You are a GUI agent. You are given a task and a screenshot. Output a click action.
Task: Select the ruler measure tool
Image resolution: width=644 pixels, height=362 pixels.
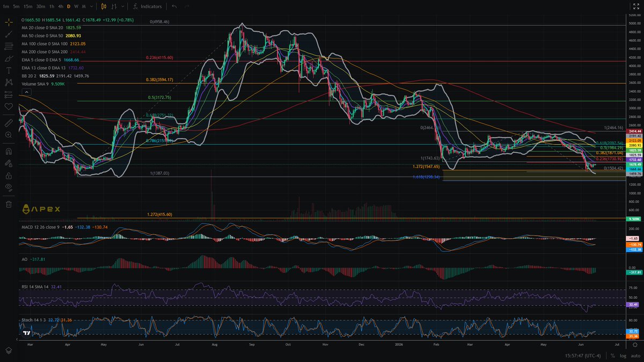(8, 123)
